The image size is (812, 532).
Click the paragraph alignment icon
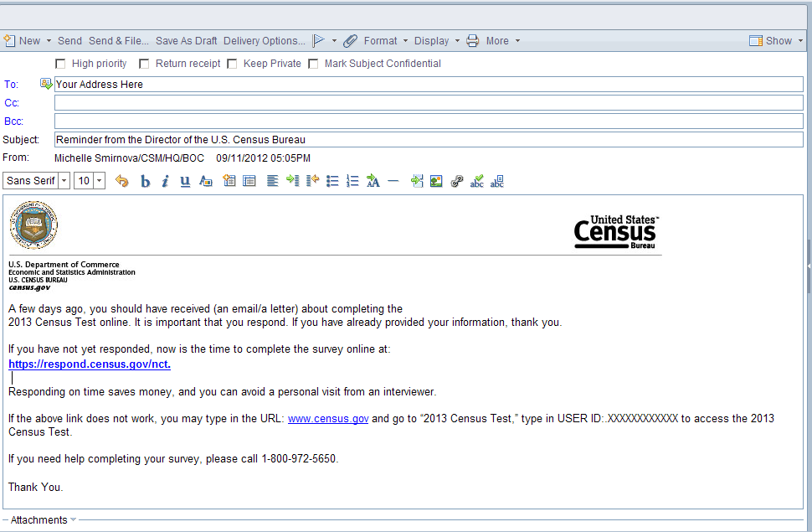[x=272, y=180]
